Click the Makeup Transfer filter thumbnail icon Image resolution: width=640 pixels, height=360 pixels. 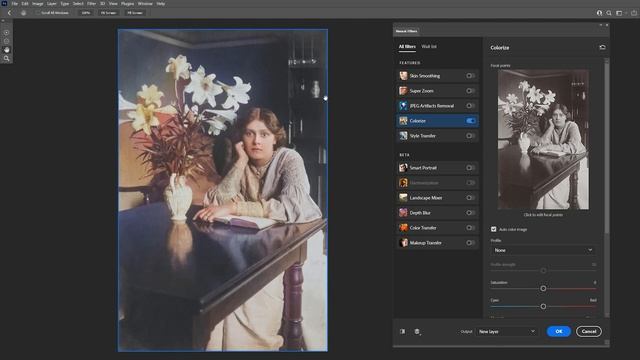point(403,243)
